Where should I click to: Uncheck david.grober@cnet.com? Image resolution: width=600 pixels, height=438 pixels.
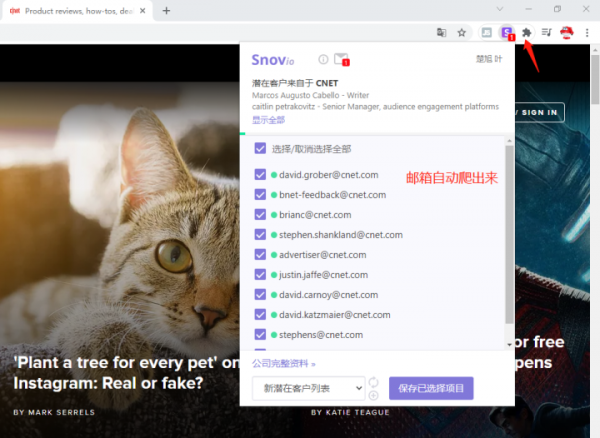tap(260, 175)
